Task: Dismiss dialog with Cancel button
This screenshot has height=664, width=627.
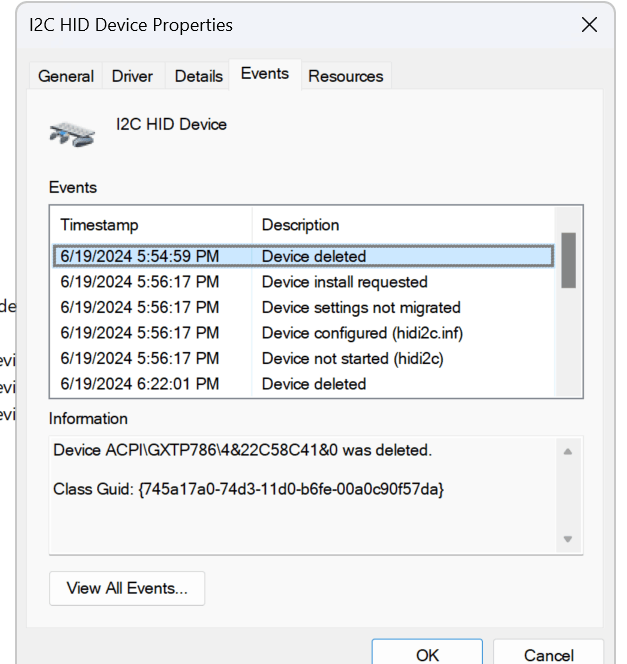Action: click(549, 654)
